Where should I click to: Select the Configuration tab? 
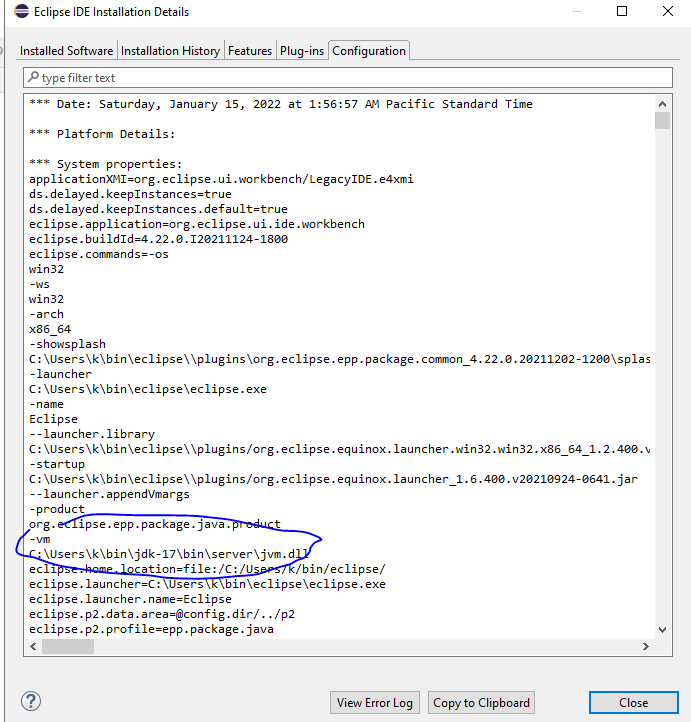(369, 51)
